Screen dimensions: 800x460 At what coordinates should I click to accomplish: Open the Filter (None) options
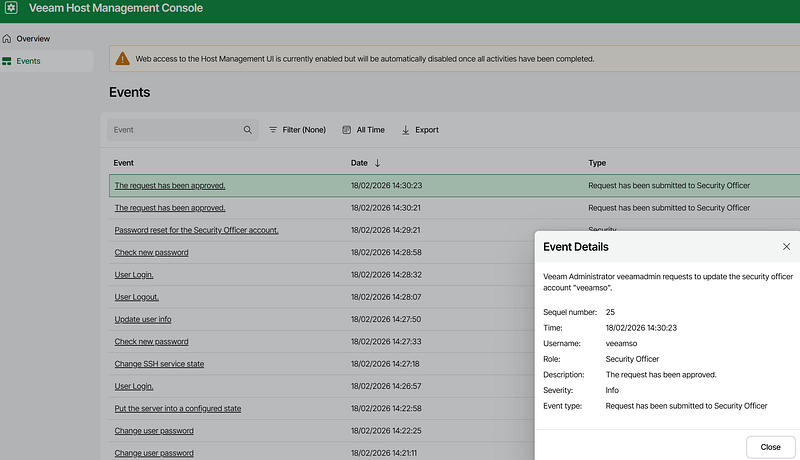pyautogui.click(x=297, y=130)
